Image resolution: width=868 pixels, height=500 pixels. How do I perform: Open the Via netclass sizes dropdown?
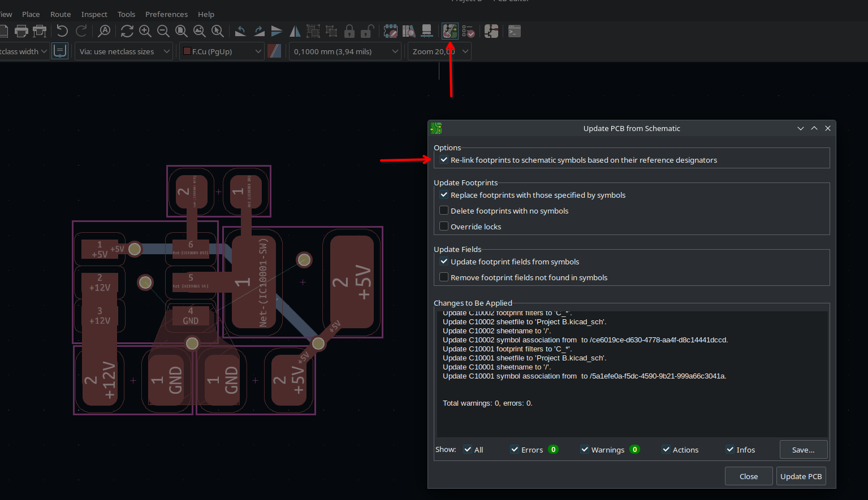[x=124, y=51]
